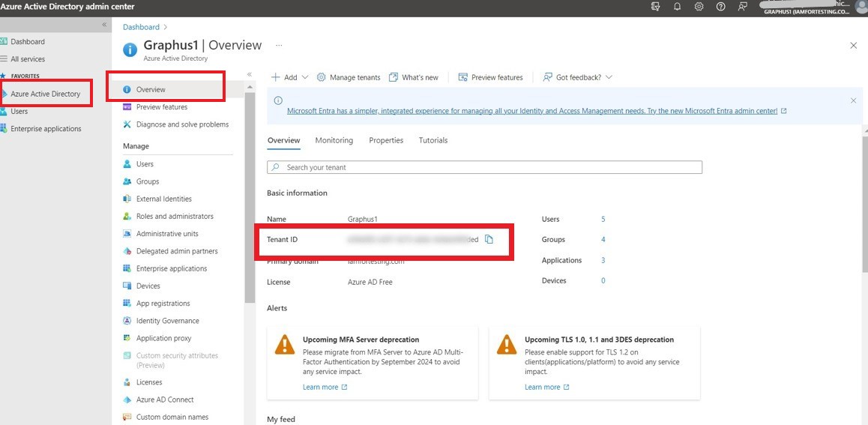
Task: Click the Application proxy icon
Action: 127,338
